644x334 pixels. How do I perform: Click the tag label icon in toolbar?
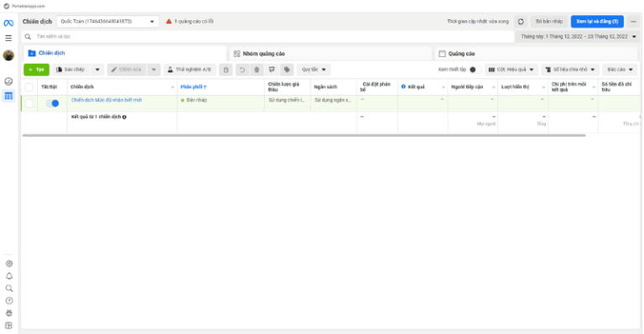[287, 70]
